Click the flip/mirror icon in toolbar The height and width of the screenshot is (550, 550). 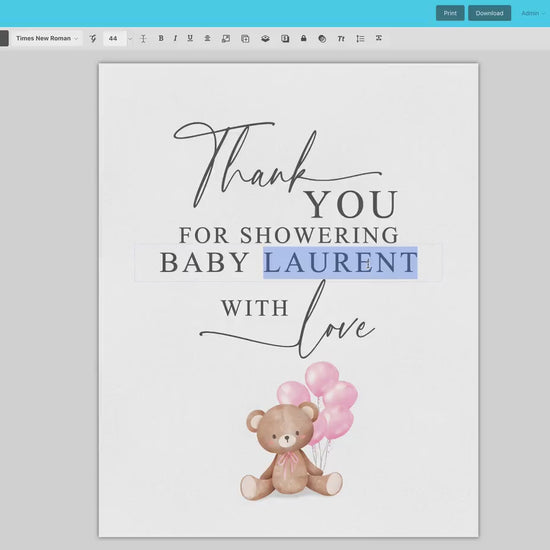tap(285, 38)
